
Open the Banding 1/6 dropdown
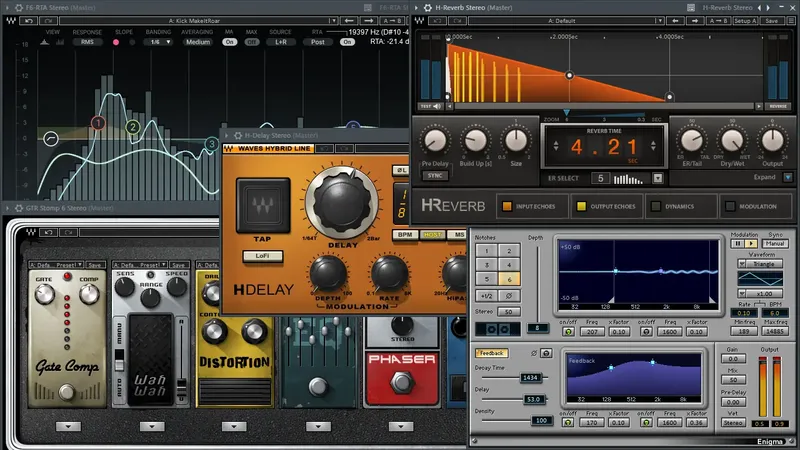160,42
